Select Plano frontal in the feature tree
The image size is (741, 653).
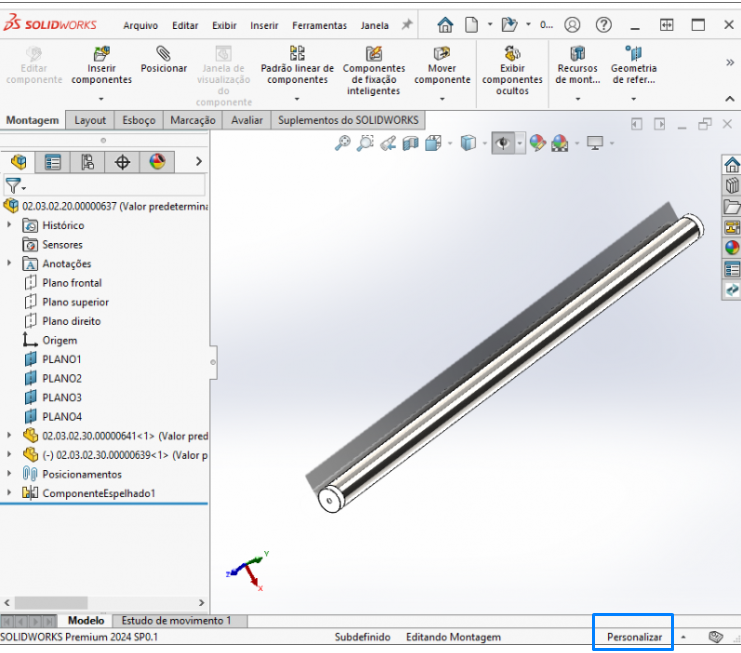[72, 283]
